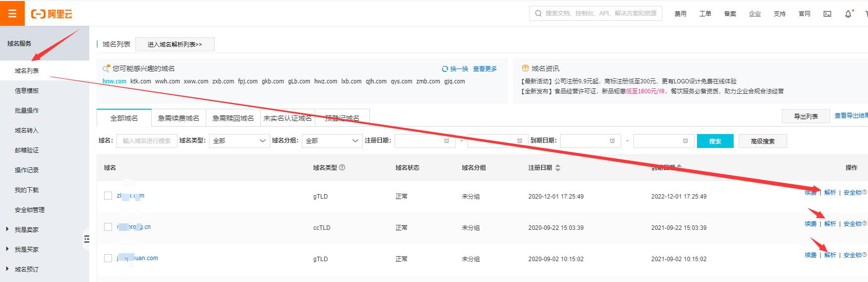Click 安全锁 help icon in 2022-12-01 row
This screenshot has height=282, width=868.
[x=865, y=192]
